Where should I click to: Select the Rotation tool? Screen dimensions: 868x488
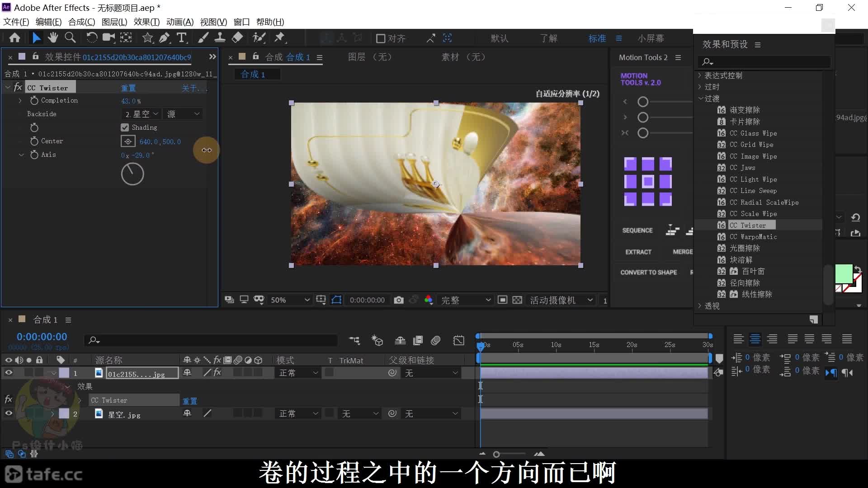click(91, 38)
